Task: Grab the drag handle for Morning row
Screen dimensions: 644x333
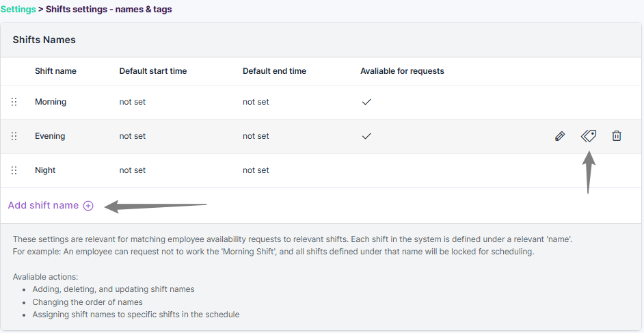Action: click(x=14, y=102)
